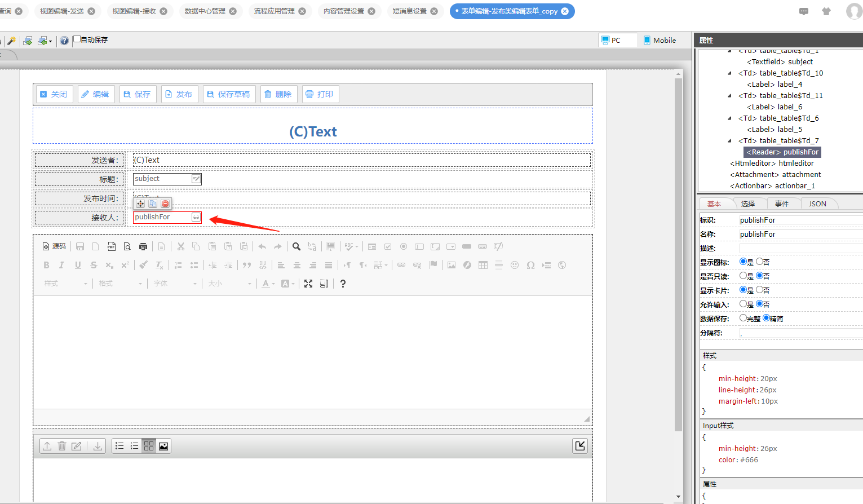
Task: Apply bold formatting in the HTML editor
Action: click(x=46, y=265)
